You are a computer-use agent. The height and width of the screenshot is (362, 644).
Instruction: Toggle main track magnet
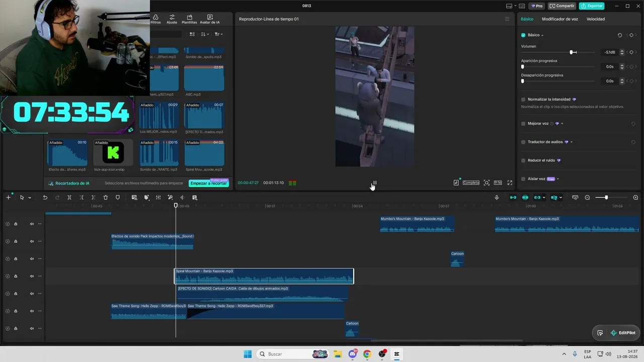(513, 198)
